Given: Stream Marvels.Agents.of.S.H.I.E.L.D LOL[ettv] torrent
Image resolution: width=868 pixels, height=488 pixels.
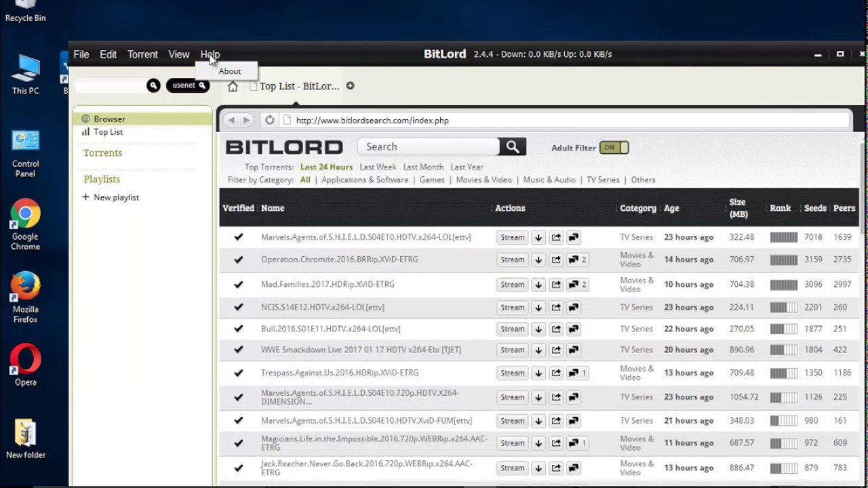Looking at the screenshot, I should coord(512,237).
